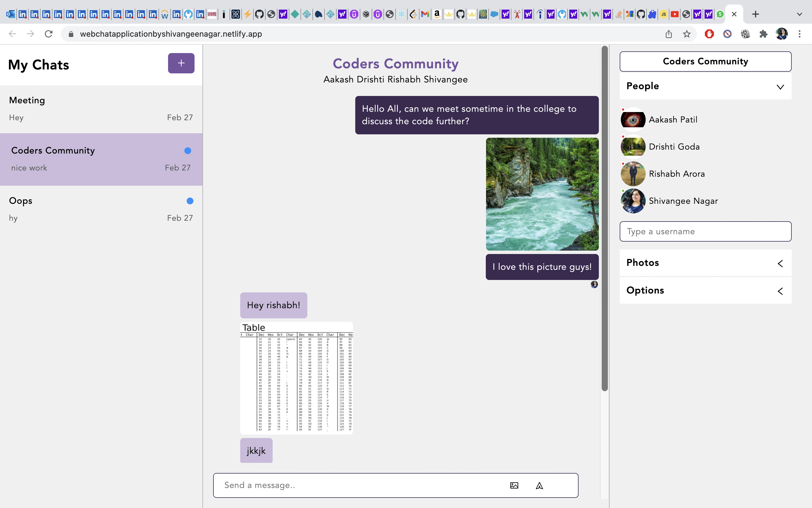The width and height of the screenshot is (812, 508).
Task: Click the browser Forward arrow
Action: click(x=30, y=34)
